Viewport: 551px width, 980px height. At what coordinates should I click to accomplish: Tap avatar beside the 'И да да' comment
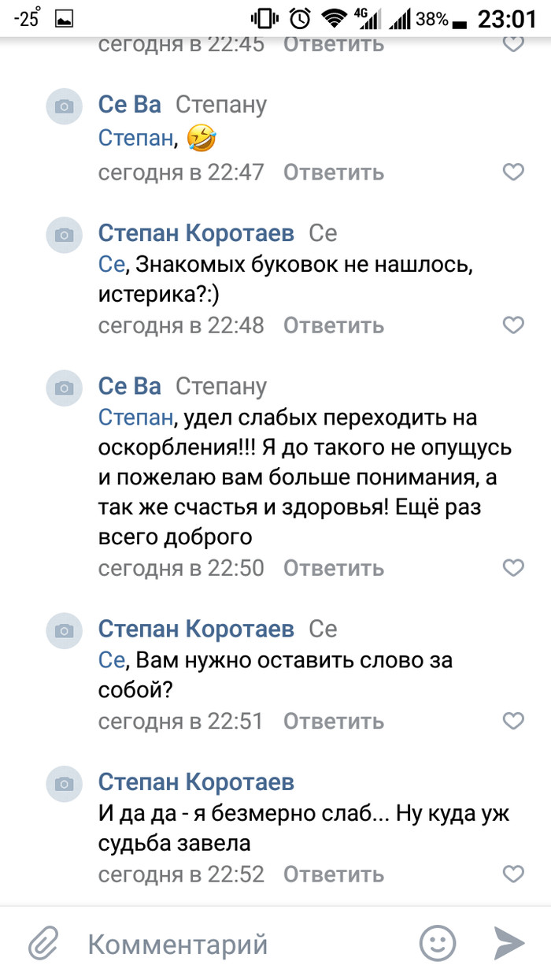tap(65, 783)
